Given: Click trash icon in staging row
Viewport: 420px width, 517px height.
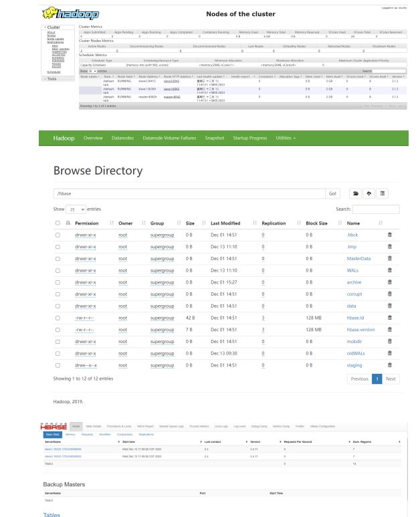Looking at the screenshot, I should coord(390,365).
